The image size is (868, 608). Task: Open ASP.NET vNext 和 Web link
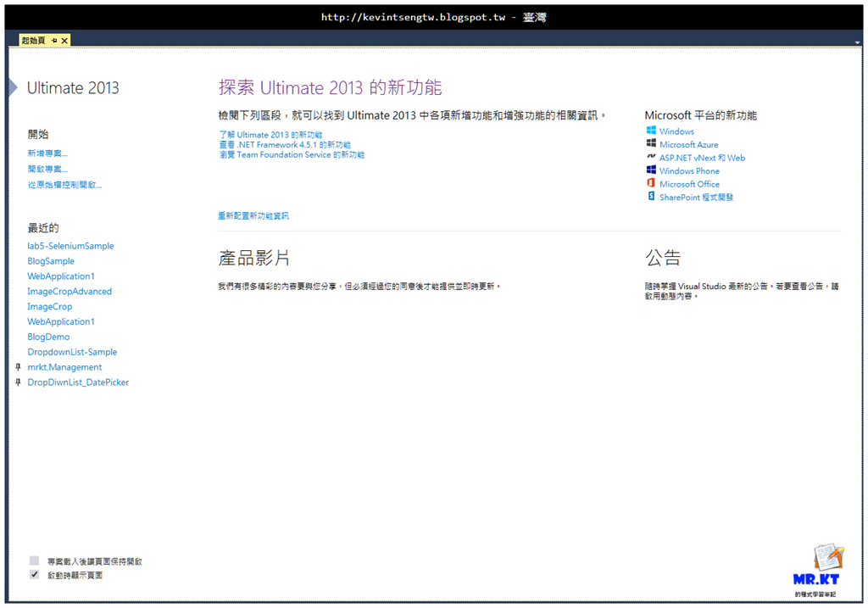[702, 158]
